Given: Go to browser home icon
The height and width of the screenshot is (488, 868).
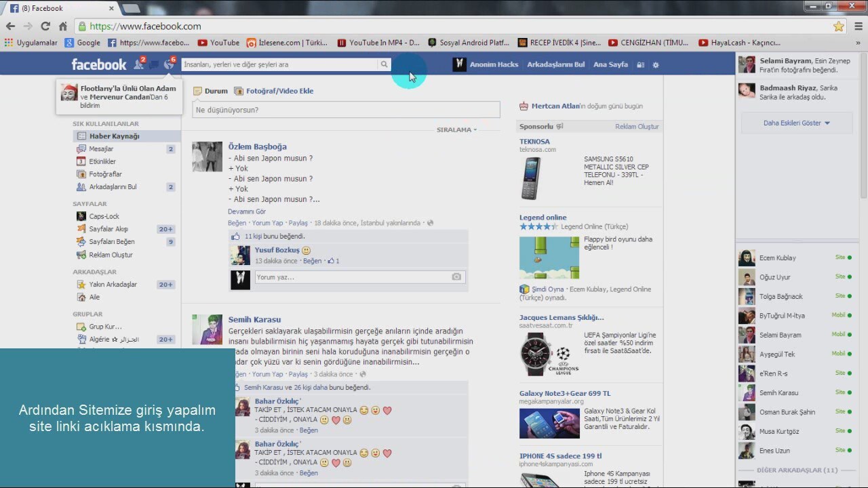Looking at the screenshot, I should [x=63, y=26].
